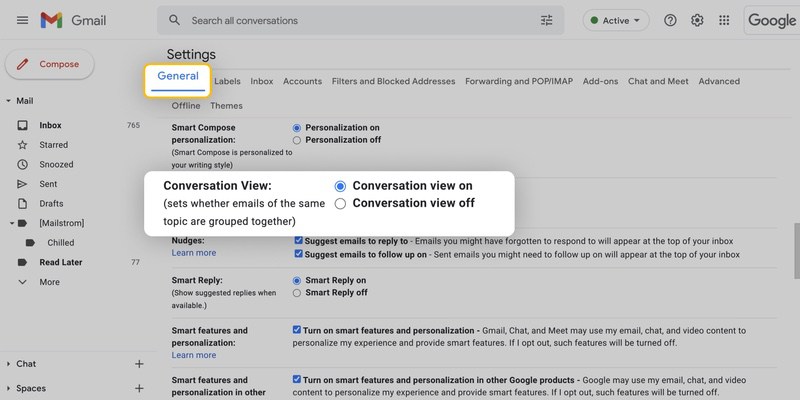Open Forwarding and POP/IMAP tab
Screen dimensions: 800x400
[519, 81]
